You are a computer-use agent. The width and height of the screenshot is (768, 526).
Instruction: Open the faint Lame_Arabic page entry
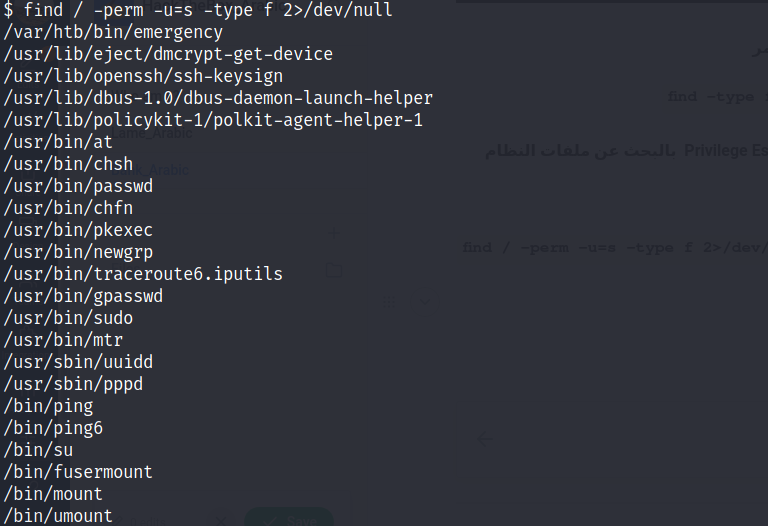(x=152, y=133)
